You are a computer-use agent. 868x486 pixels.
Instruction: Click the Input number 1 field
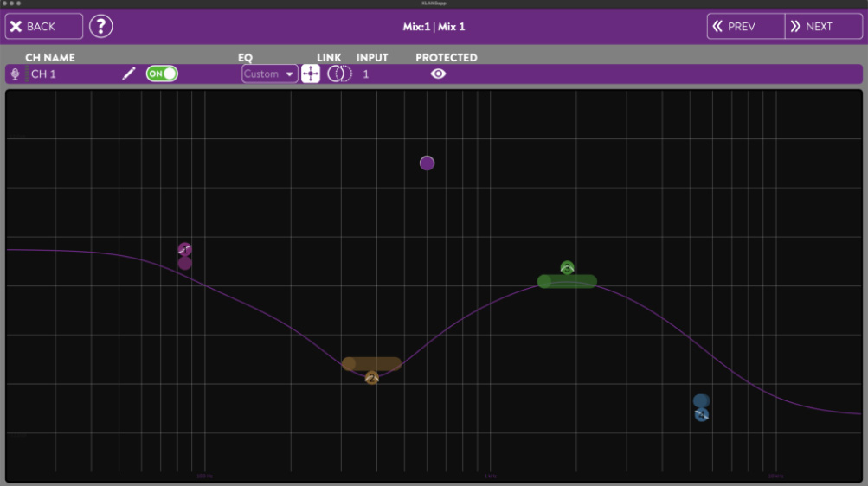[366, 74]
